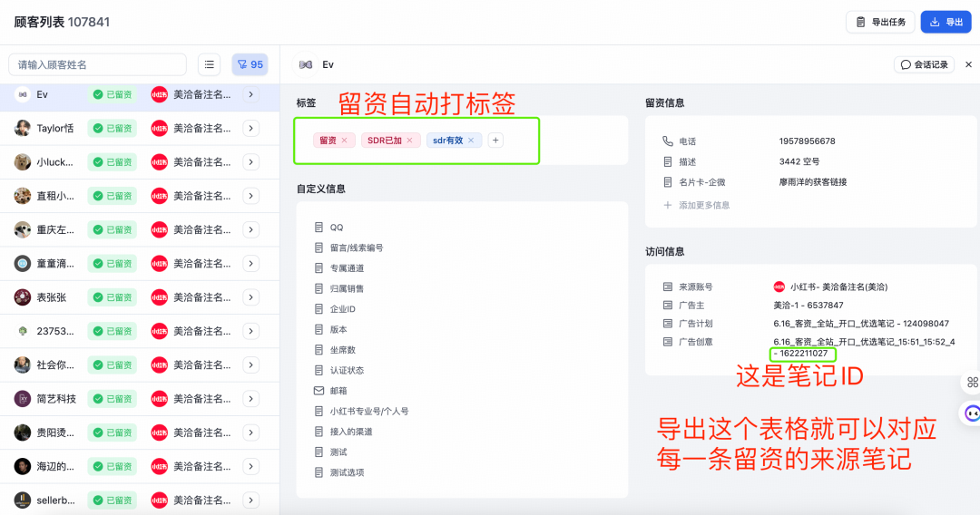Click the 企业ID field icon
Image resolution: width=980 pixels, height=515 pixels.
(x=318, y=309)
